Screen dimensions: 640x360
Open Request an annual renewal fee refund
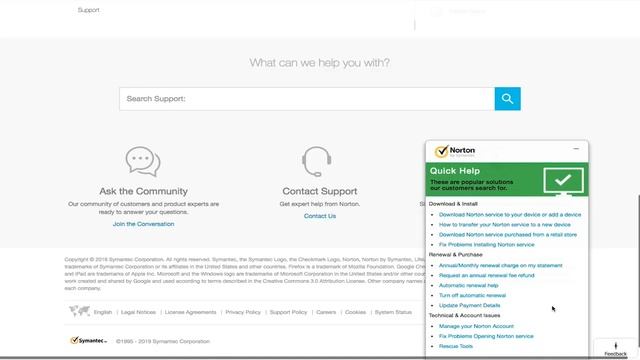487,276
